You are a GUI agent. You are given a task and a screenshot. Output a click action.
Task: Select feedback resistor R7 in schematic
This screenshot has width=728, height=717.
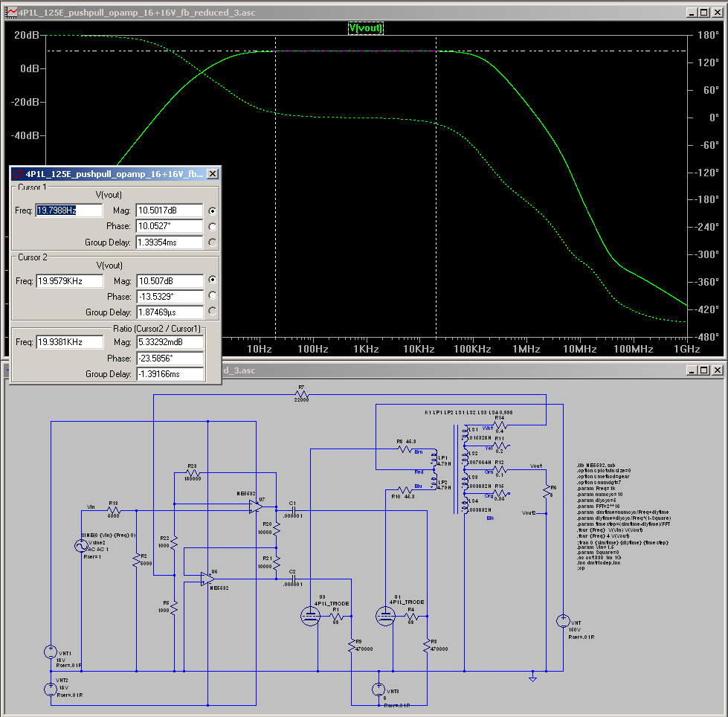pos(301,395)
